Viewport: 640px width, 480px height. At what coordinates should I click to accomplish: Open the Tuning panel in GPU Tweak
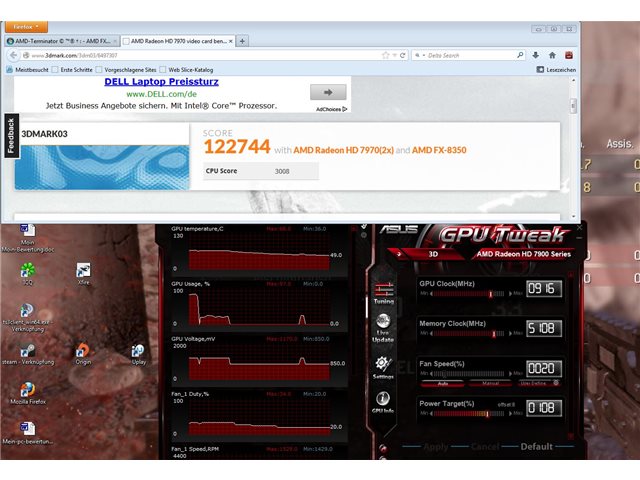[x=384, y=293]
